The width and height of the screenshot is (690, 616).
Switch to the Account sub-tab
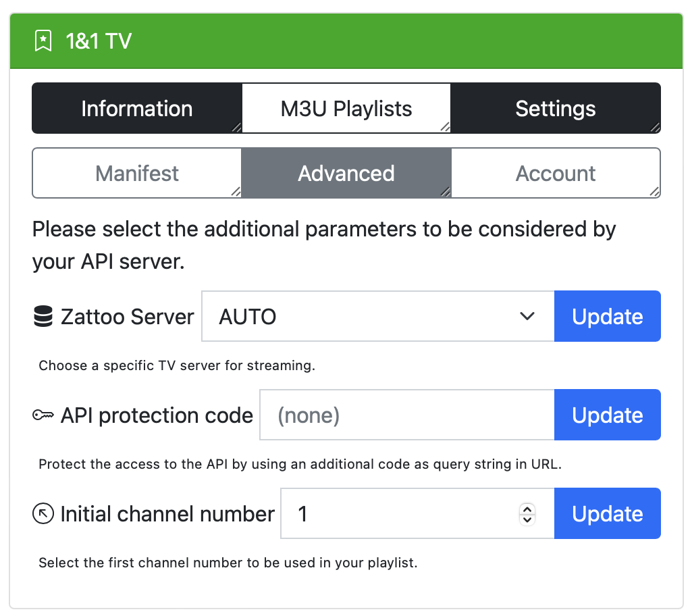[x=556, y=173]
